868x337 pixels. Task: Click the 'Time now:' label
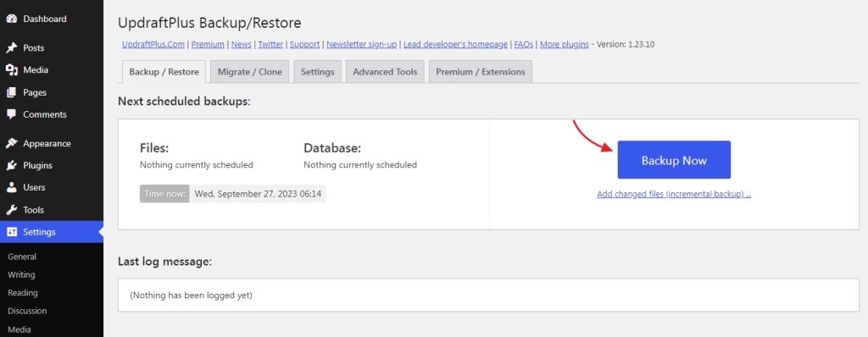[164, 194]
